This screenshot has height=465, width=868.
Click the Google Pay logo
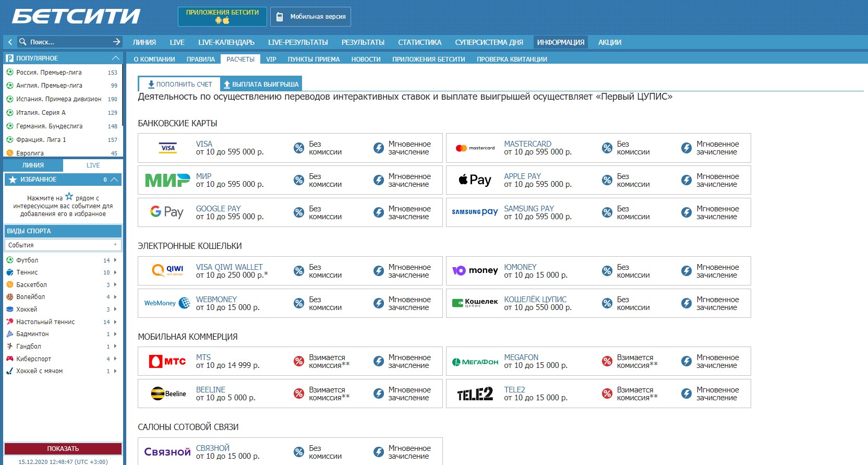(167, 212)
